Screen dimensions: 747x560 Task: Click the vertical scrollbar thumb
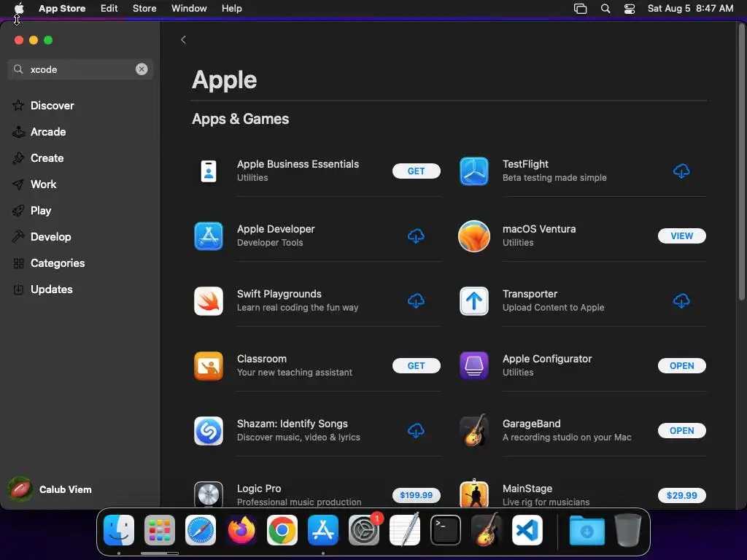[x=741, y=162]
